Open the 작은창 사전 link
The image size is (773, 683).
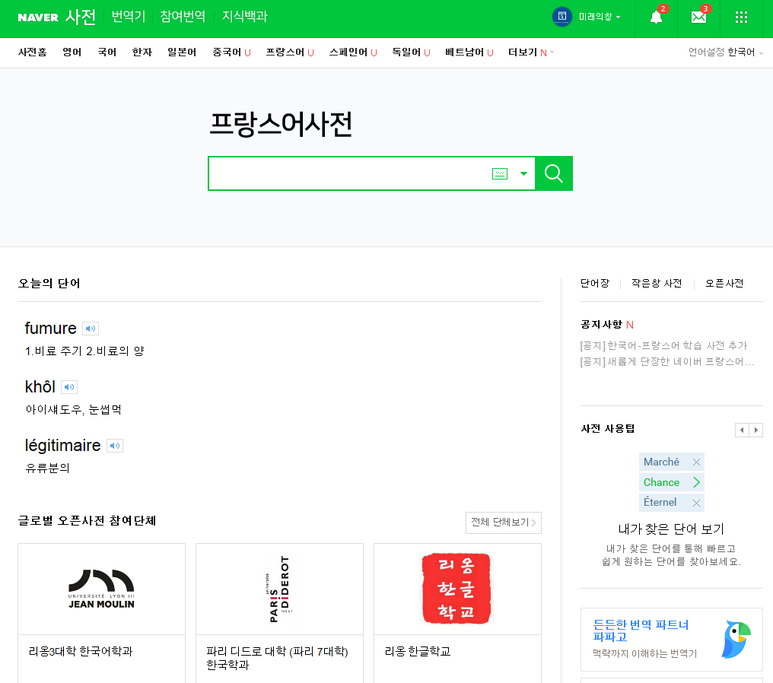point(657,284)
